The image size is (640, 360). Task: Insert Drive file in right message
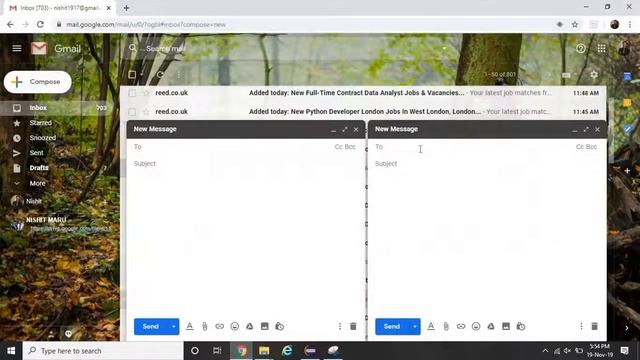(491, 327)
